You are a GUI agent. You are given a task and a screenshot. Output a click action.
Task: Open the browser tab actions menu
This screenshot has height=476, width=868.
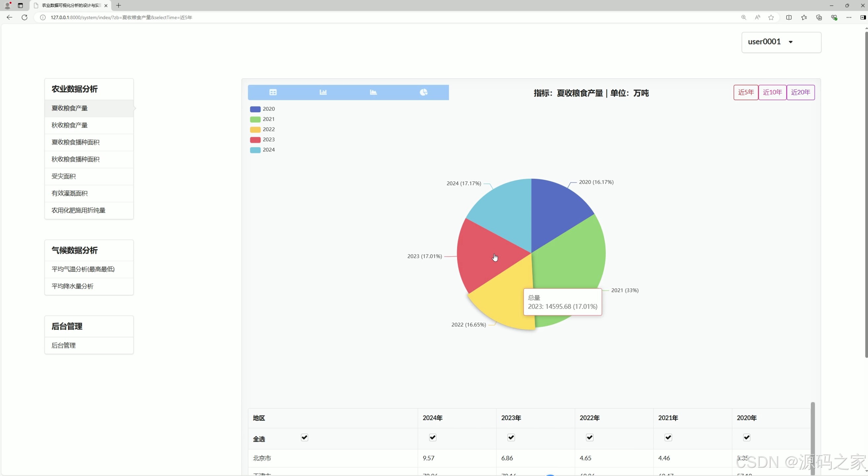pos(20,5)
